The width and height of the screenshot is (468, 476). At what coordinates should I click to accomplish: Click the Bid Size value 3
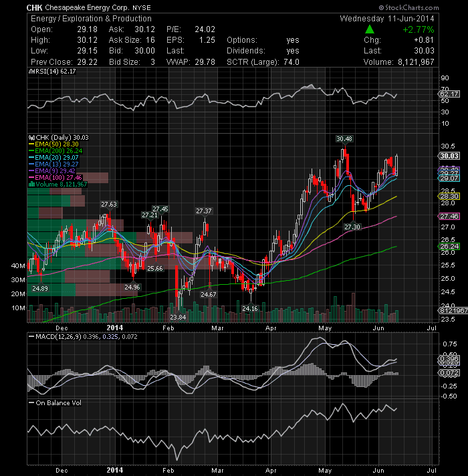(x=152, y=62)
